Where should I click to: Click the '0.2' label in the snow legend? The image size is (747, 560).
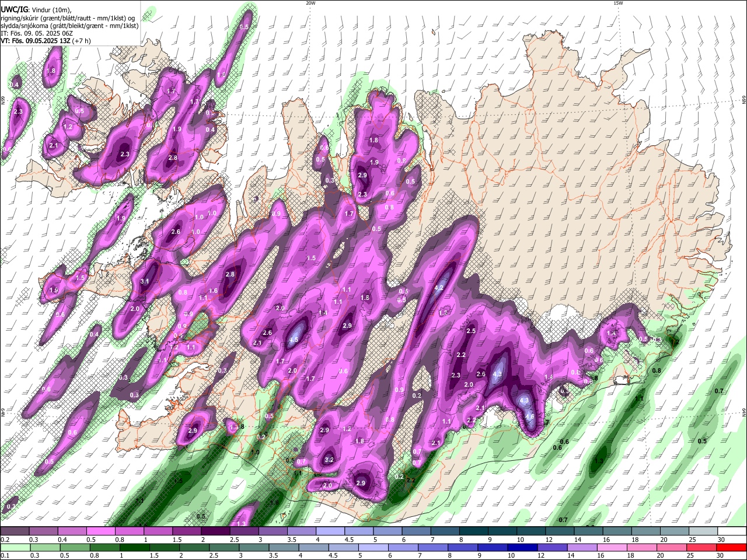tap(5, 540)
